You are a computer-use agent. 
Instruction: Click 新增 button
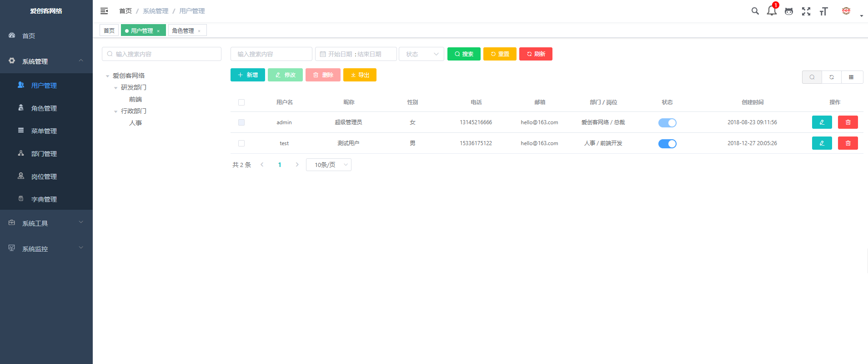pyautogui.click(x=248, y=75)
